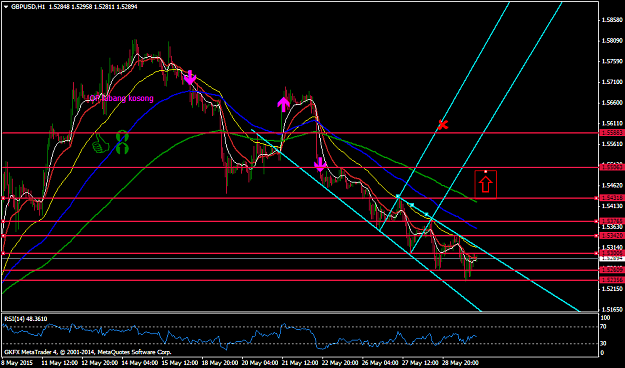Click the 1.52894 closing value in header
The height and width of the screenshot is (368, 625).
point(126,7)
